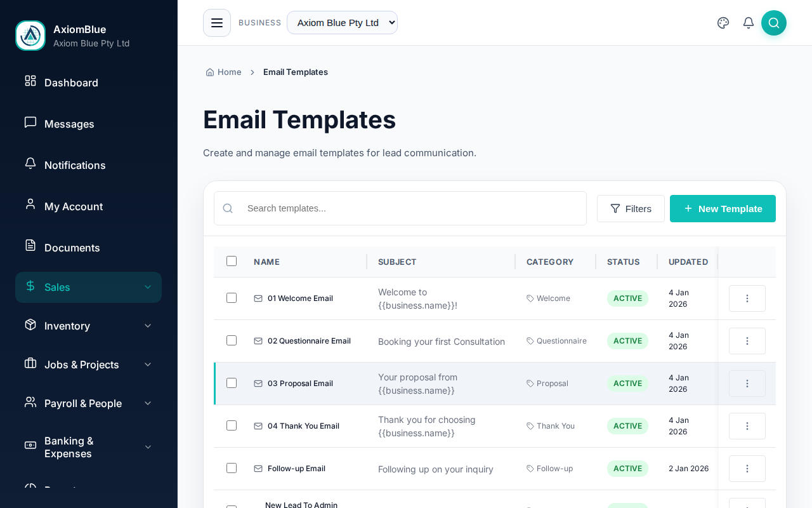812x508 pixels.
Task: Open actions menu for 02 Questionnaire Email
Action: coord(747,341)
